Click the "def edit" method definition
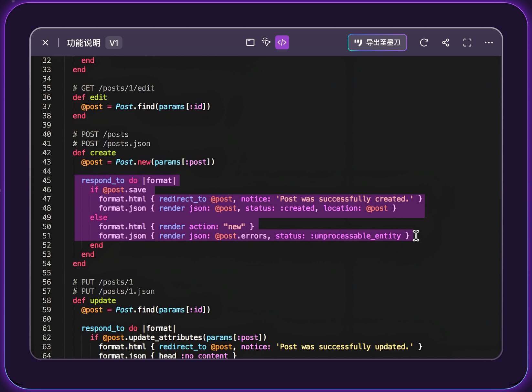 pos(90,97)
